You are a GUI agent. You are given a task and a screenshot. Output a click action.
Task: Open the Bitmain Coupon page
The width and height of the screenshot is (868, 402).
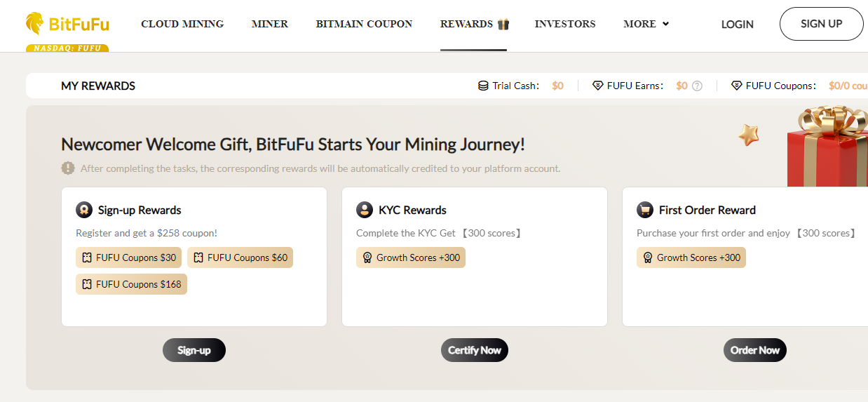coord(364,24)
